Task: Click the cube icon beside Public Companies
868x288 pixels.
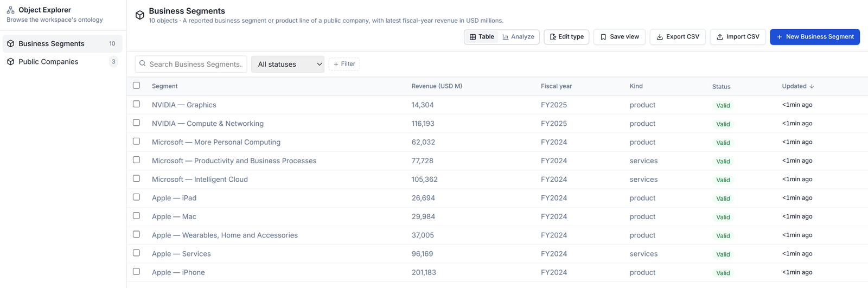Action: pyautogui.click(x=10, y=62)
